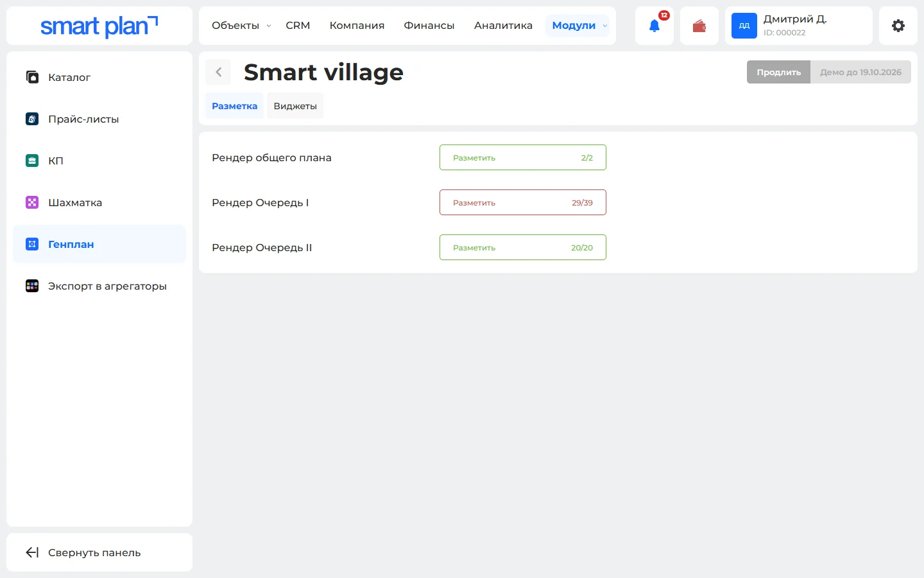
Task: Click the Продлить button
Action: click(x=778, y=72)
